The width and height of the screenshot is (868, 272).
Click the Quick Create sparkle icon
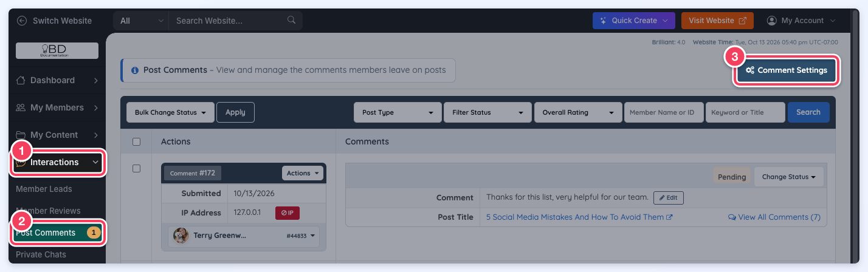pyautogui.click(x=604, y=21)
